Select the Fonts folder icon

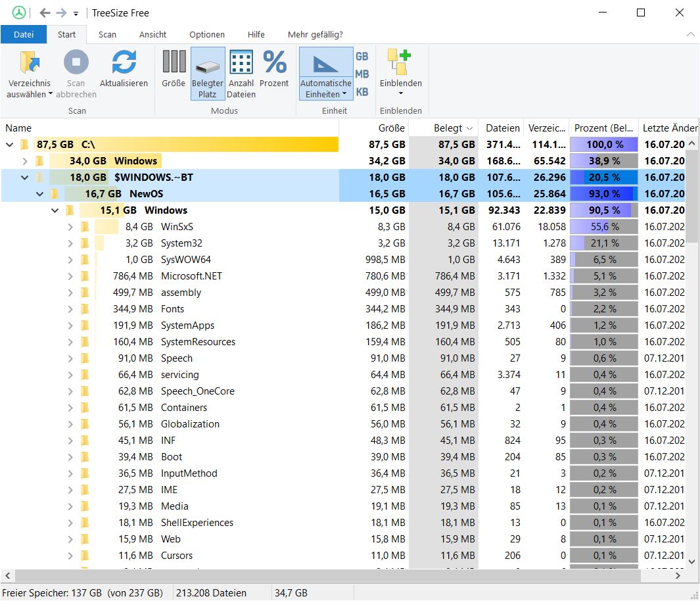point(85,310)
